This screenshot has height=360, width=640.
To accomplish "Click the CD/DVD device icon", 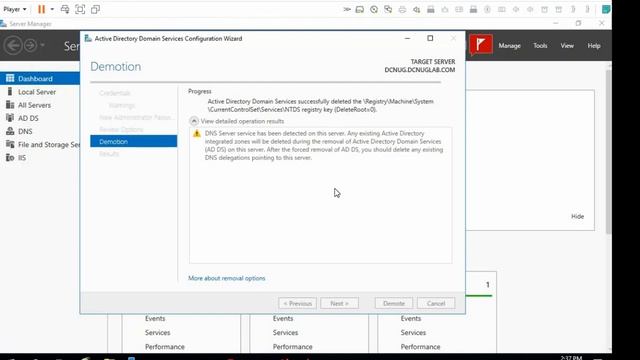I will [x=374, y=9].
